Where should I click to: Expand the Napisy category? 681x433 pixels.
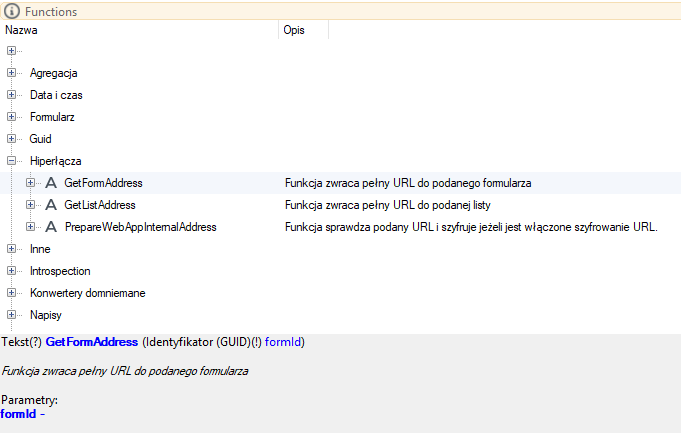[x=11, y=314]
